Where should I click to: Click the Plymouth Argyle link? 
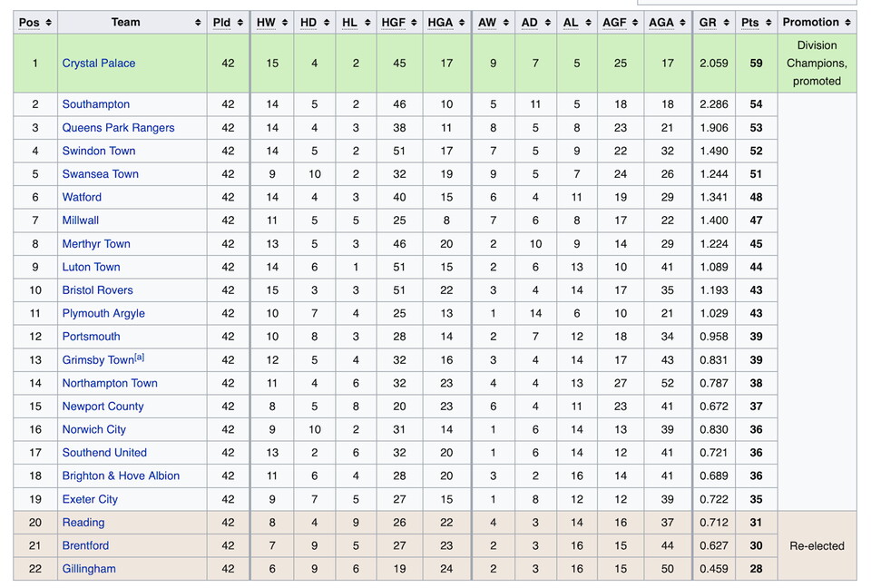(x=103, y=313)
